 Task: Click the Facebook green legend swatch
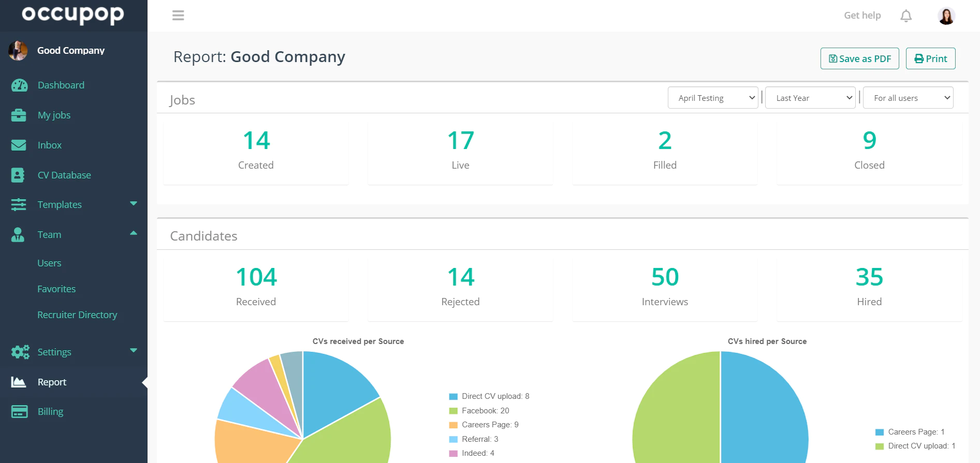454,411
